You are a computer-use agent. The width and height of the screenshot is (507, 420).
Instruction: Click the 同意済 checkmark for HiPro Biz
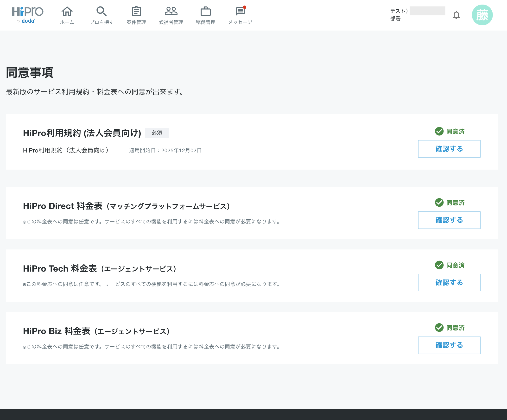point(439,328)
